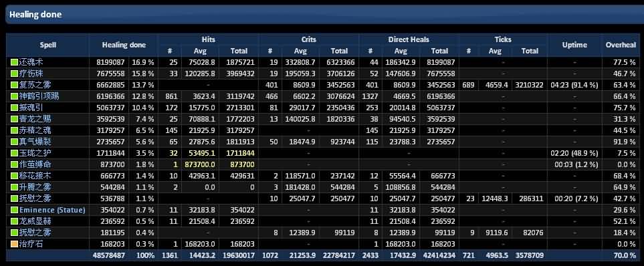Open the 作茧缚命 spell link
The image size is (644, 266).
click(35, 164)
